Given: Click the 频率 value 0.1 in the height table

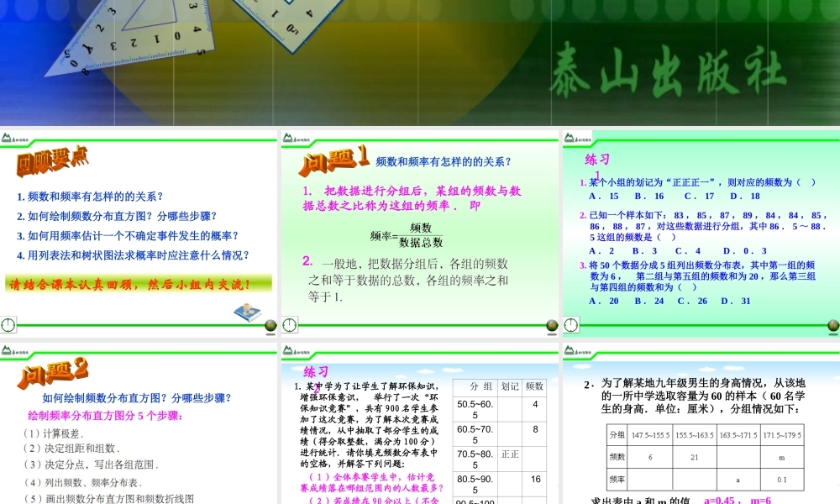Looking at the screenshot, I should coord(782,480).
